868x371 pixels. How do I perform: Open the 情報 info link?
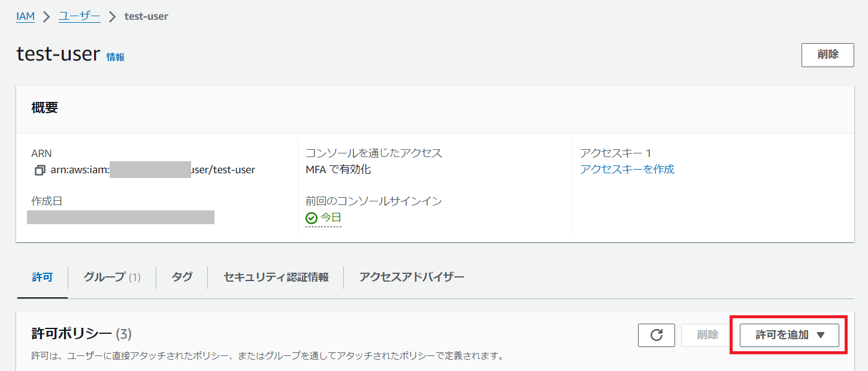(116, 58)
